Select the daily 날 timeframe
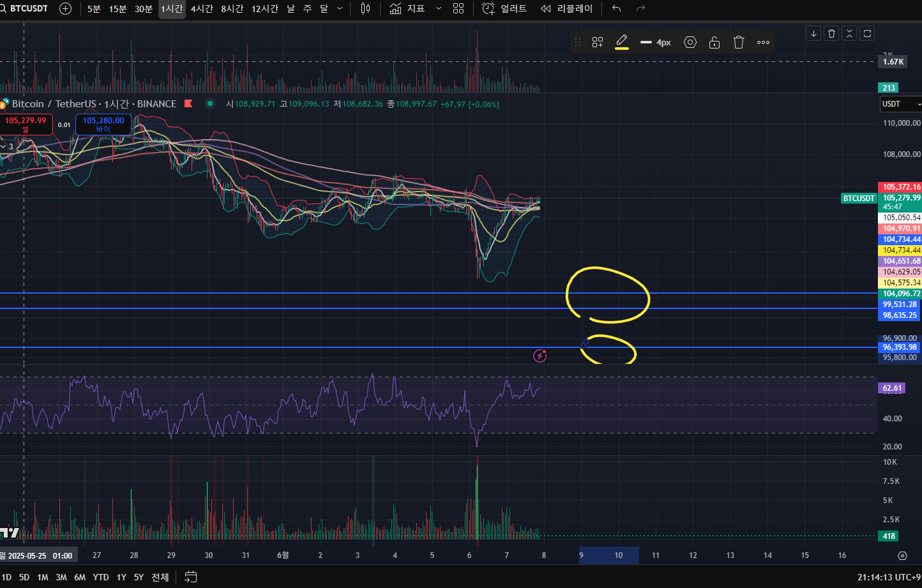The image size is (922, 588). [x=291, y=8]
